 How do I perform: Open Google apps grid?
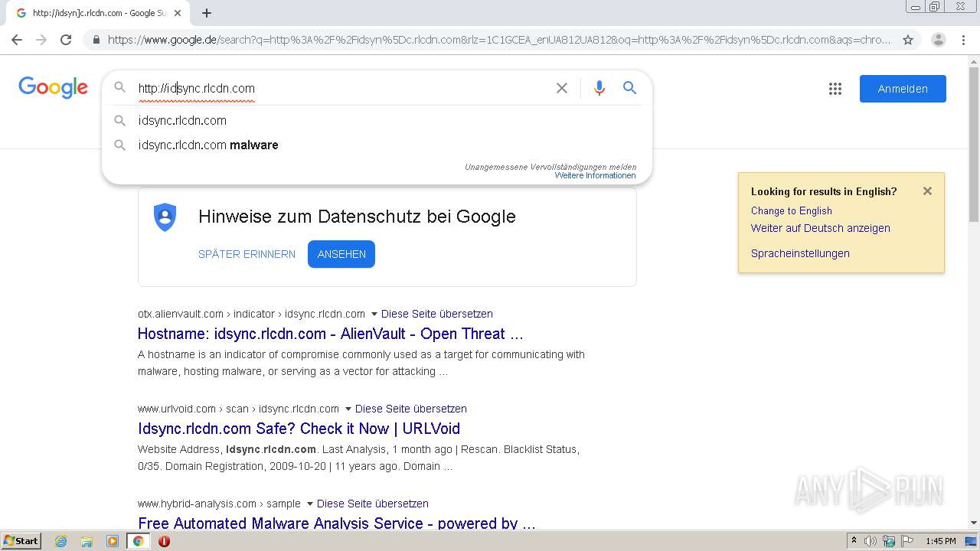coord(835,89)
